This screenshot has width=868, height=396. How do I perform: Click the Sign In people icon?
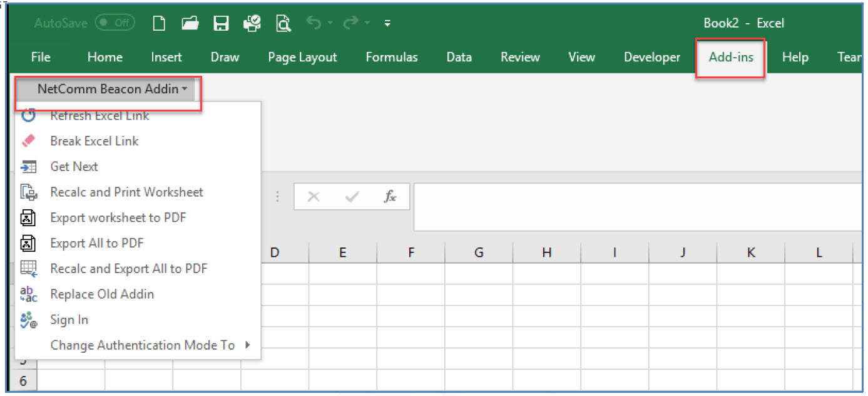click(29, 320)
